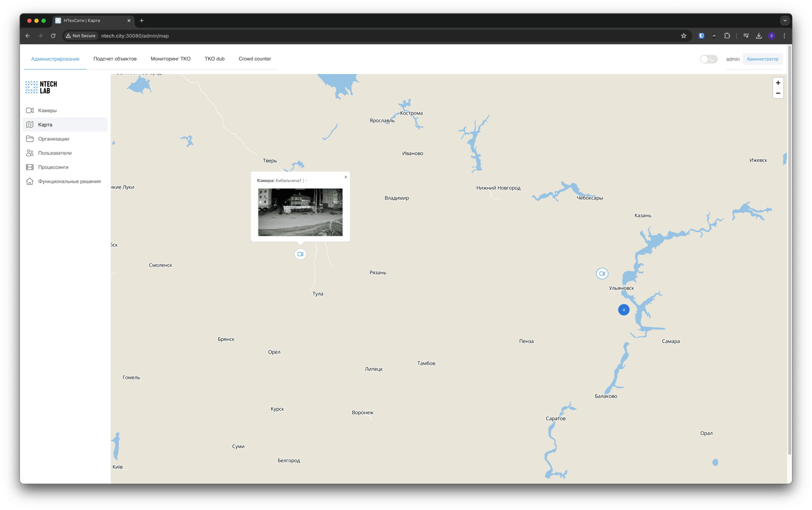812x510 pixels.
Task: Close the Кибальчича1 camera popup
Action: coord(346,177)
